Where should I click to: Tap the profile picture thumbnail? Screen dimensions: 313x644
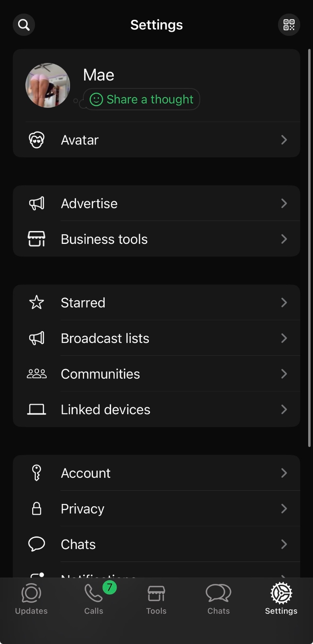[x=48, y=85]
